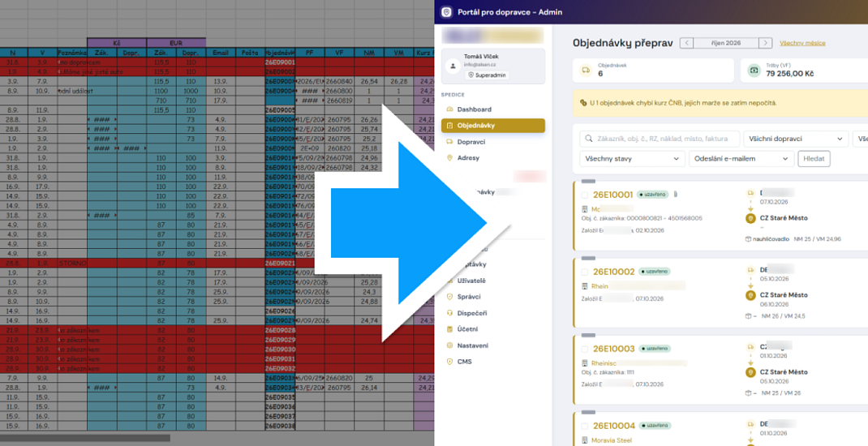Viewport: 868px width, 446px height.
Task: Click uzavřeno status badge on order 26E10002
Action: click(x=655, y=272)
